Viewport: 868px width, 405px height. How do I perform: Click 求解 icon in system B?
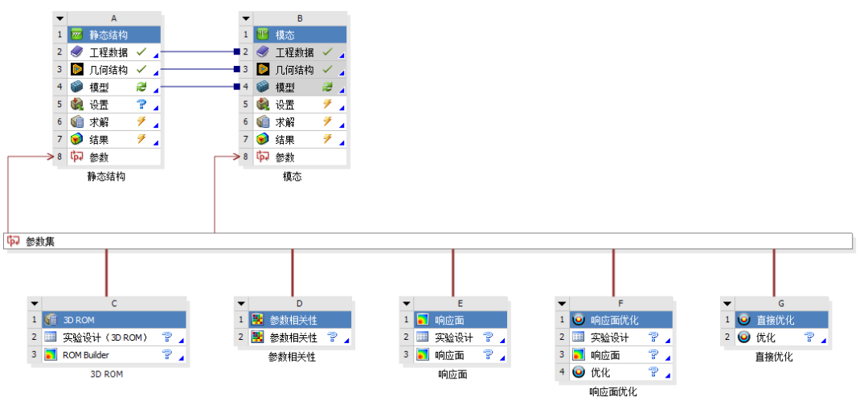(263, 122)
